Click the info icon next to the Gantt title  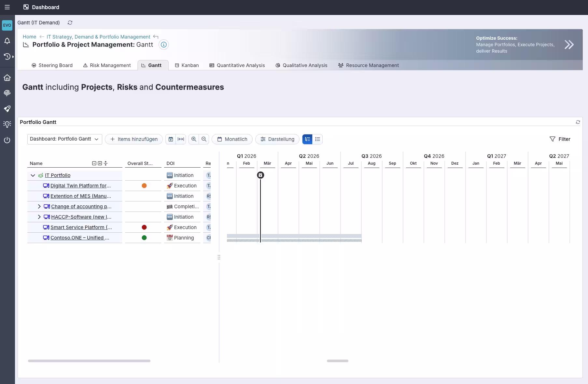[x=163, y=45]
